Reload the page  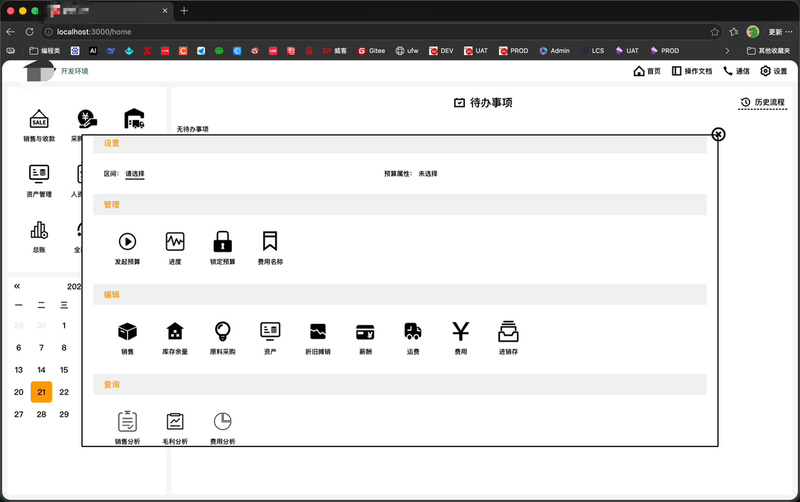pyautogui.click(x=30, y=32)
